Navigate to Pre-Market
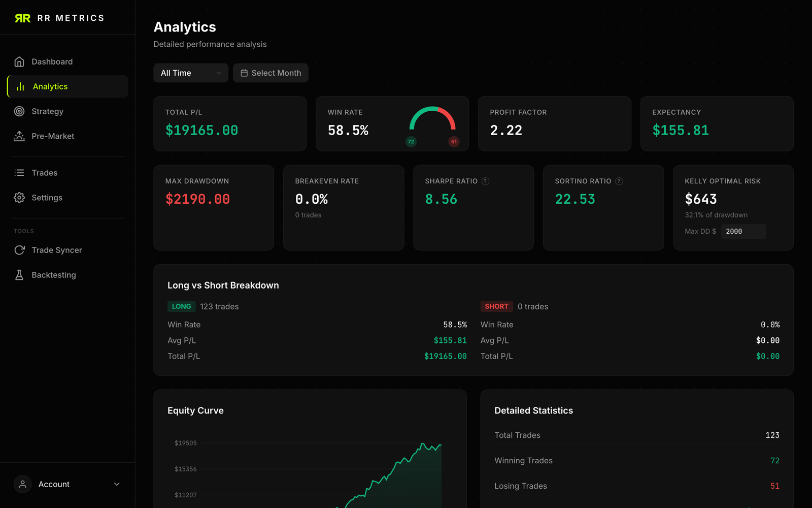 pos(67,136)
